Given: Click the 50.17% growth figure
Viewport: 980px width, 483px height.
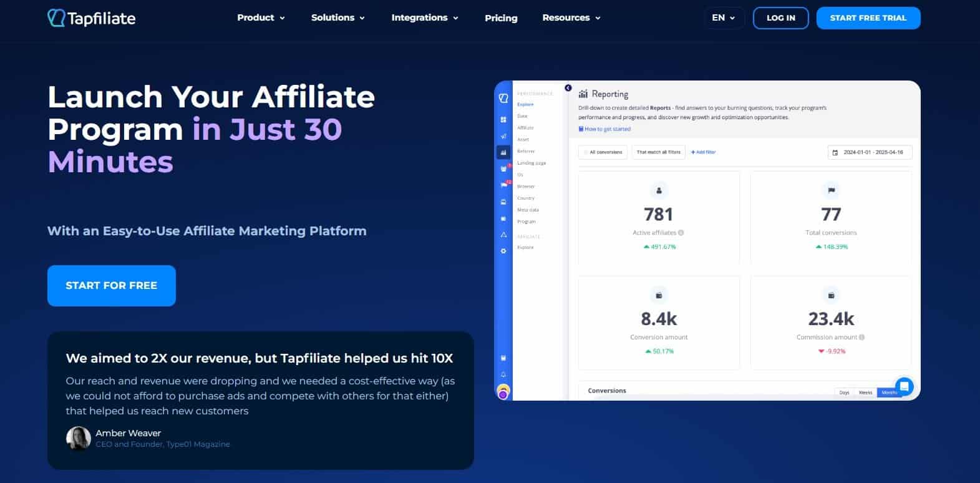Looking at the screenshot, I should pos(659,351).
